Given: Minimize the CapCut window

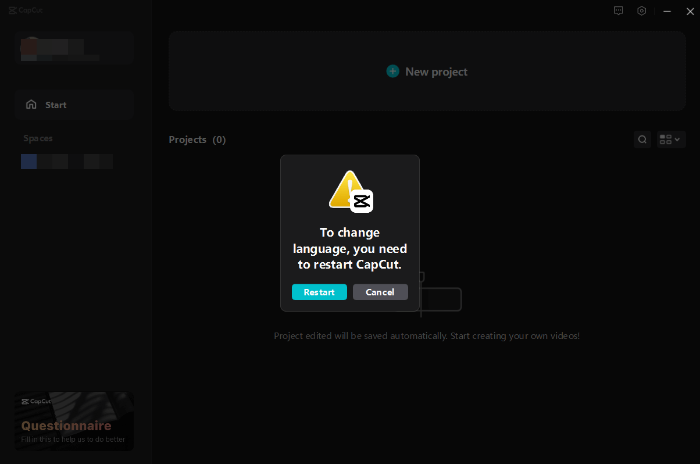Looking at the screenshot, I should tap(667, 11).
